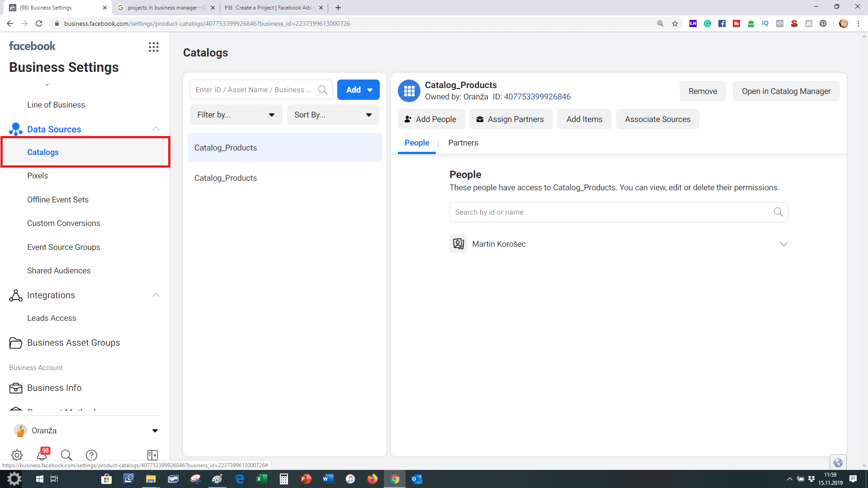Screen dimensions: 868x488
Task: Expand Martin Korošec permissions chevron
Action: (x=783, y=244)
